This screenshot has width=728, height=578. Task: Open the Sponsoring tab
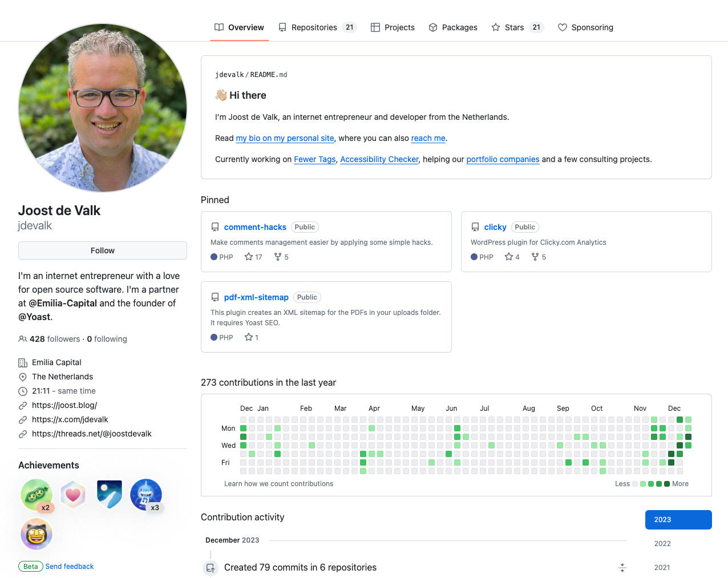click(586, 27)
